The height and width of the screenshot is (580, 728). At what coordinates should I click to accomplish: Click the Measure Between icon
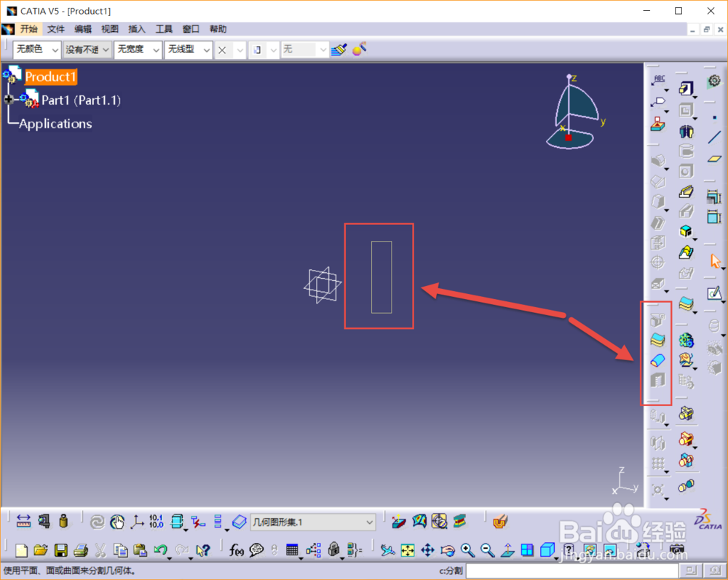[23, 521]
